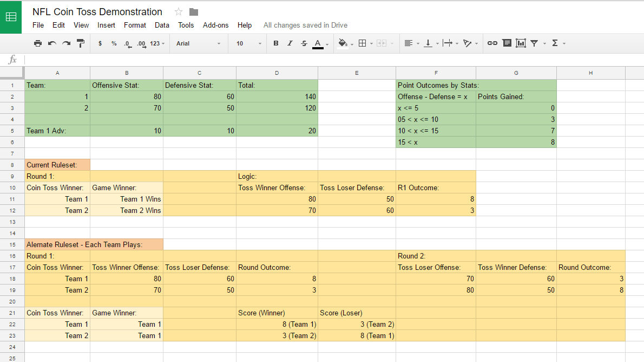Format as currency with dollar icon
The height and width of the screenshot is (362, 644).
click(100, 43)
